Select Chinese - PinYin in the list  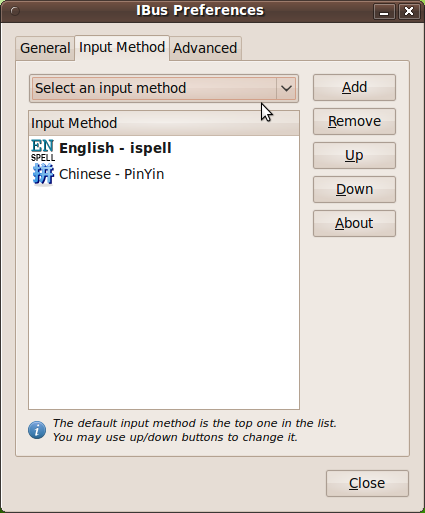point(164,174)
